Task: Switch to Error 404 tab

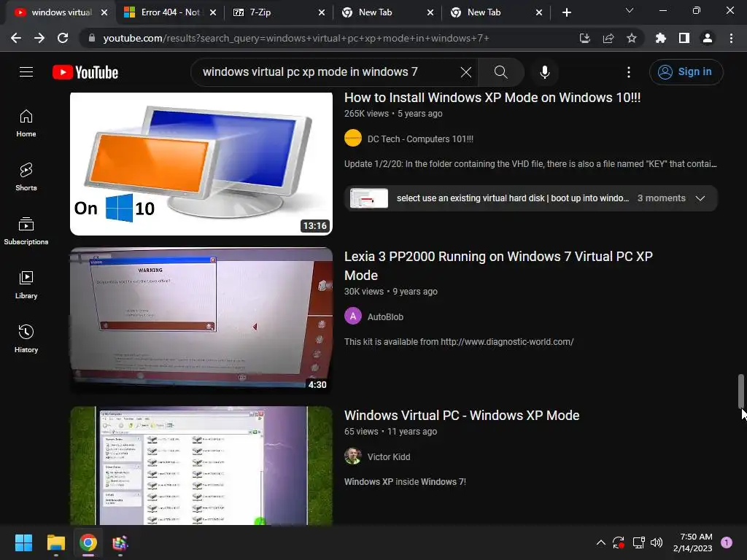Action: click(170, 12)
